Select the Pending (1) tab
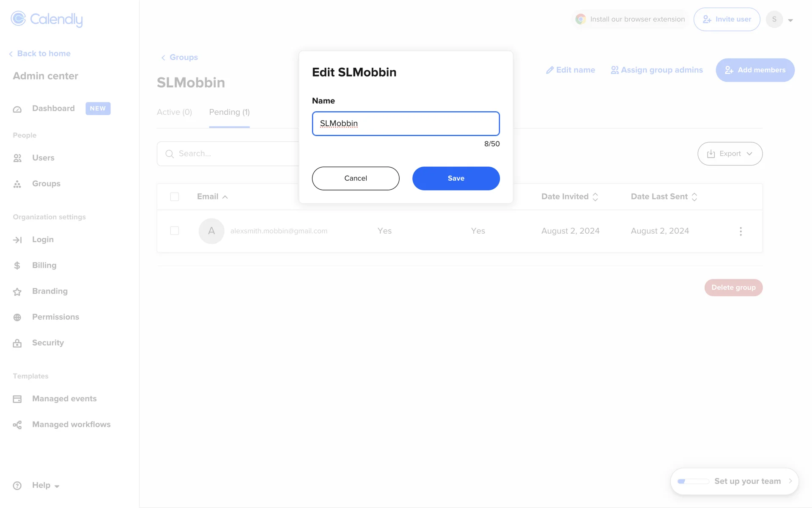812x508 pixels. pos(229,112)
